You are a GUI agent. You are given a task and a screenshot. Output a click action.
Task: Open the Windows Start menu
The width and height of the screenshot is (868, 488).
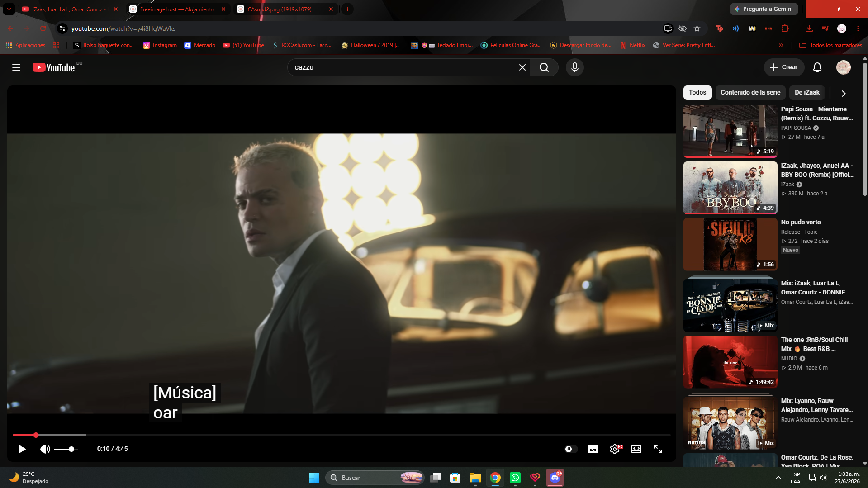314,478
